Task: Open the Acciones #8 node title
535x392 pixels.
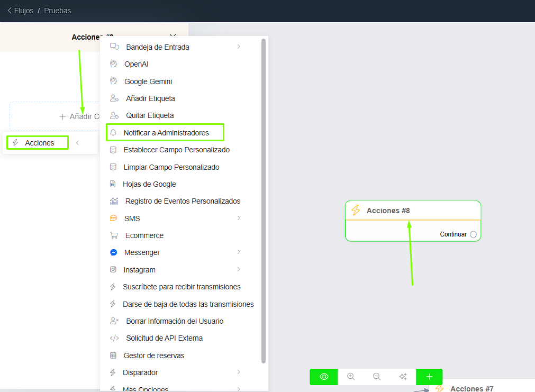Action: coord(388,211)
